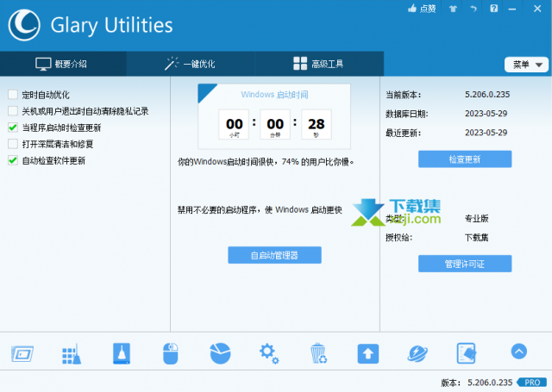This screenshot has height=392, width=552.
Task: Open the upward arrow software update icon
Action: tap(368, 354)
